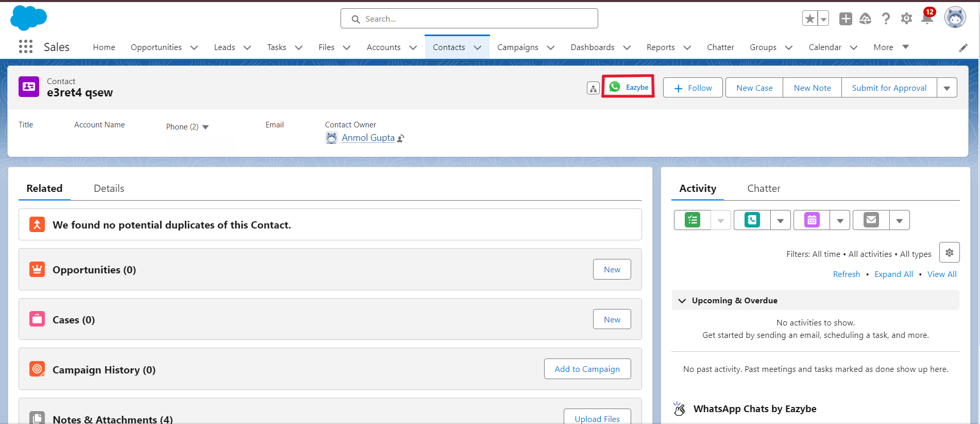Expand the Files tab chevron
The image size is (980, 424).
point(347,47)
